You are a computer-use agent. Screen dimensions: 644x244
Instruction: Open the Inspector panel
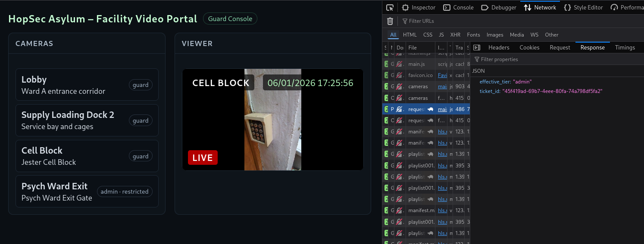tap(419, 7)
